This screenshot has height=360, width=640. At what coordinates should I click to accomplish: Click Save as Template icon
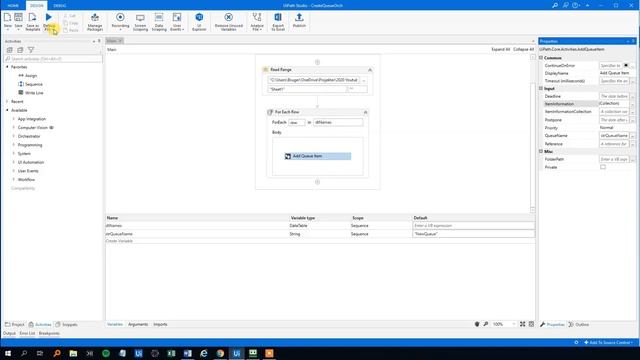pos(32,21)
